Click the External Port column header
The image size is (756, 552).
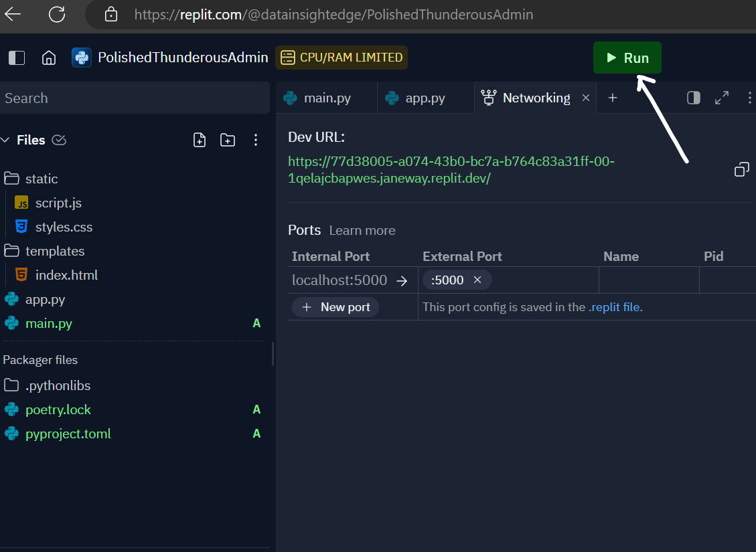[462, 256]
